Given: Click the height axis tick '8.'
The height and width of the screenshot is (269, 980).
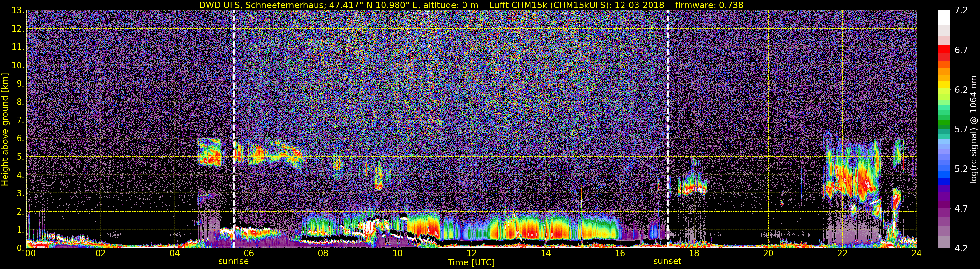Looking at the screenshot, I should 20,102.
